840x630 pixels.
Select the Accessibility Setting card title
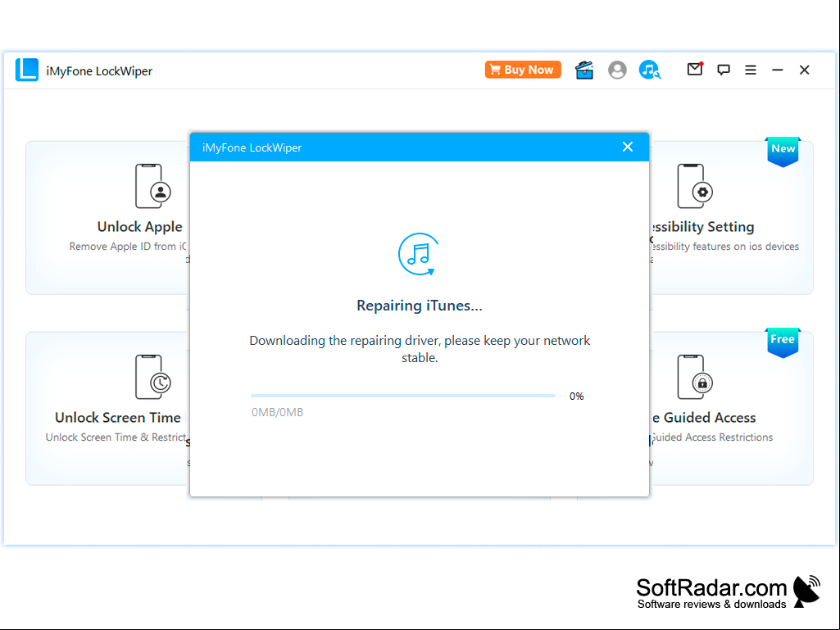[703, 227]
